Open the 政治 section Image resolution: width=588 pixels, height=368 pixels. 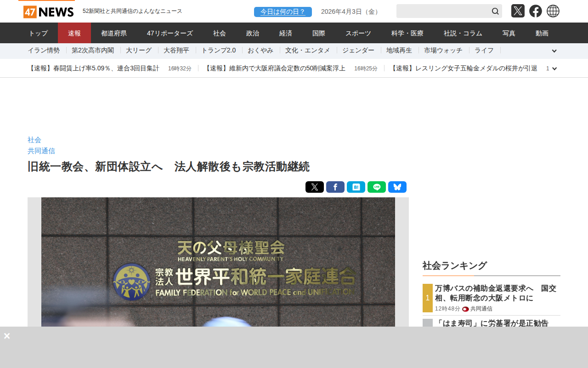coord(253,33)
